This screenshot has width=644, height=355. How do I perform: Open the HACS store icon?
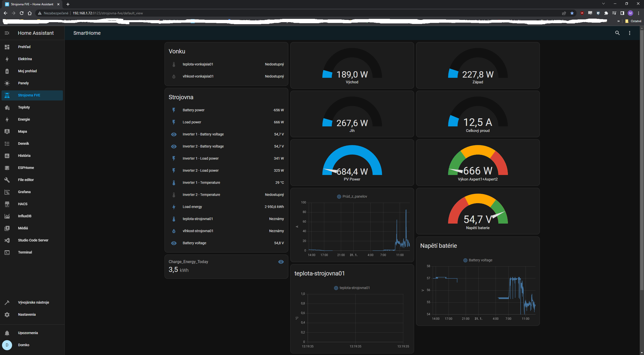point(7,204)
